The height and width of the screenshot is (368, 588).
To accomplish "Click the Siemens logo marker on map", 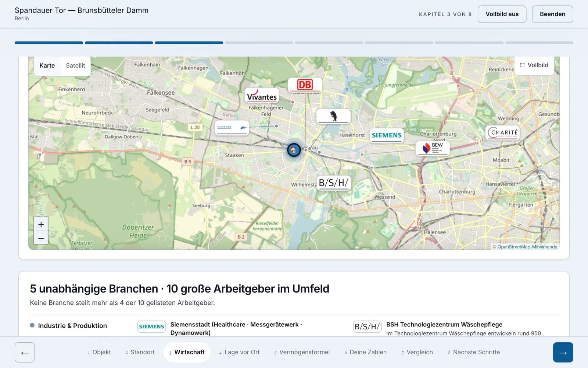I will [x=387, y=135].
